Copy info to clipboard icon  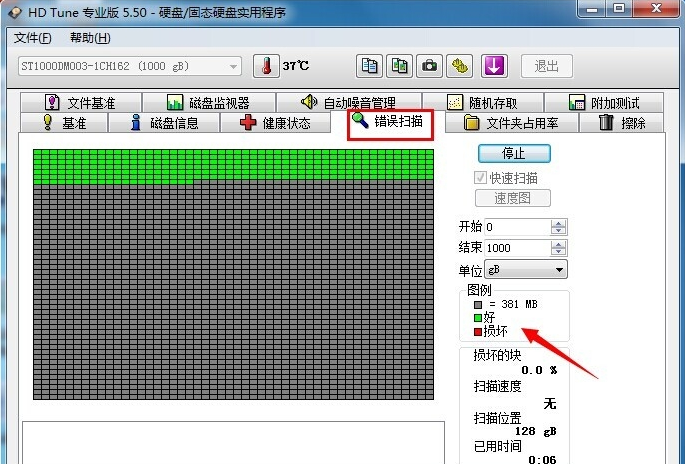[x=370, y=66]
